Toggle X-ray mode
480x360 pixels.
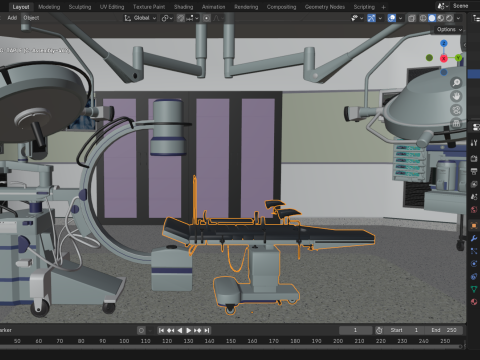coord(412,18)
